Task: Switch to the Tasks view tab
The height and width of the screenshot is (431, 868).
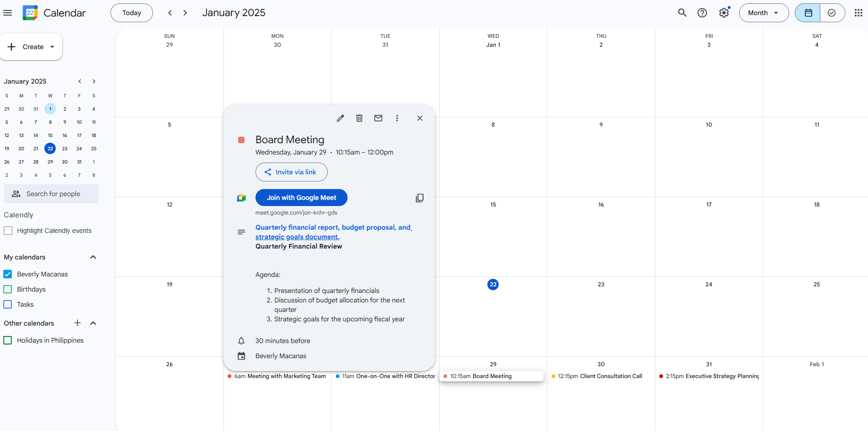Action: (832, 13)
